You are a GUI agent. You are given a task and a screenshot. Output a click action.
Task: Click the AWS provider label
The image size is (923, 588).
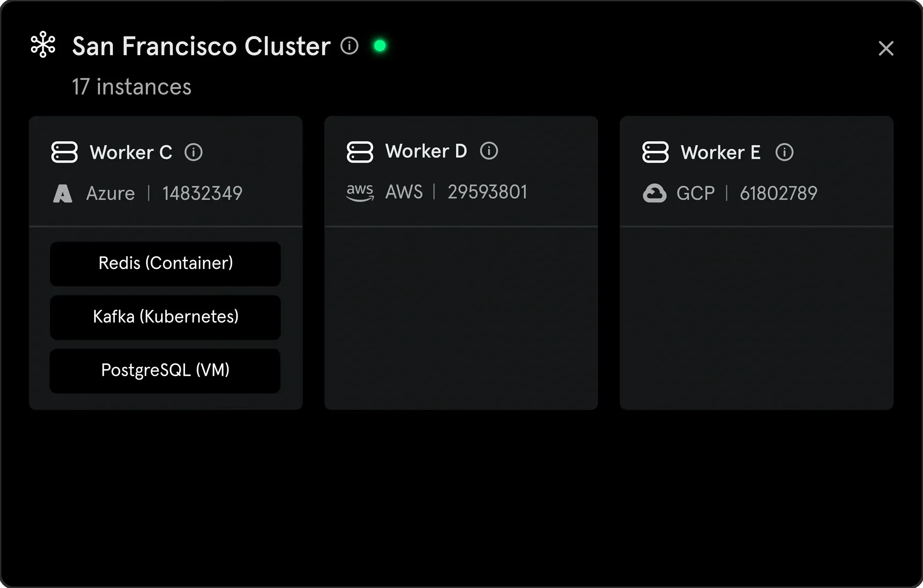404,192
